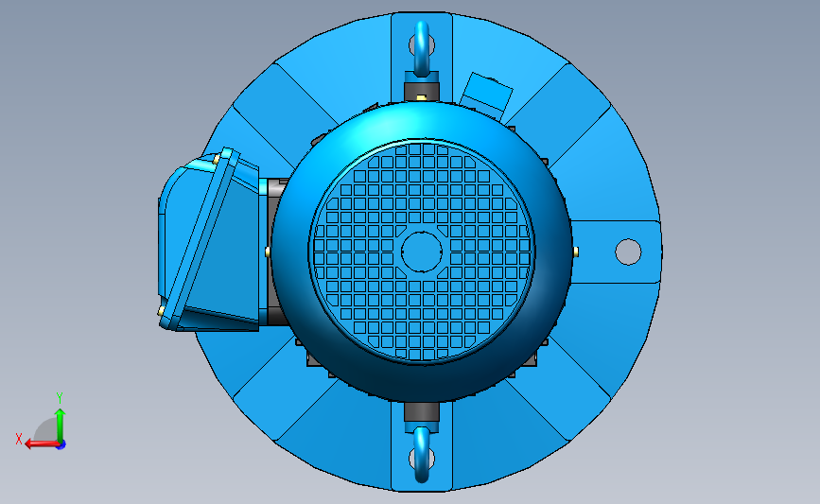
Task: Select the top lifting eye bolt
Action: click(422, 50)
